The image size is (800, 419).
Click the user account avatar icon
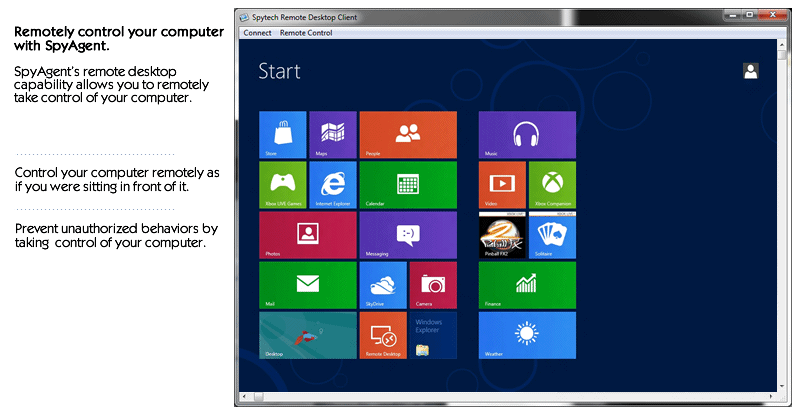pos(751,71)
